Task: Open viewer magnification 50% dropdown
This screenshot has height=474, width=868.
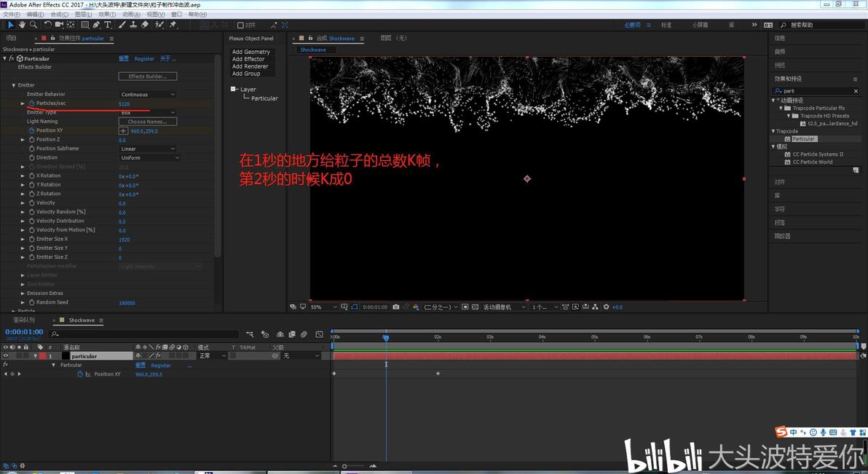Action: tap(323, 307)
